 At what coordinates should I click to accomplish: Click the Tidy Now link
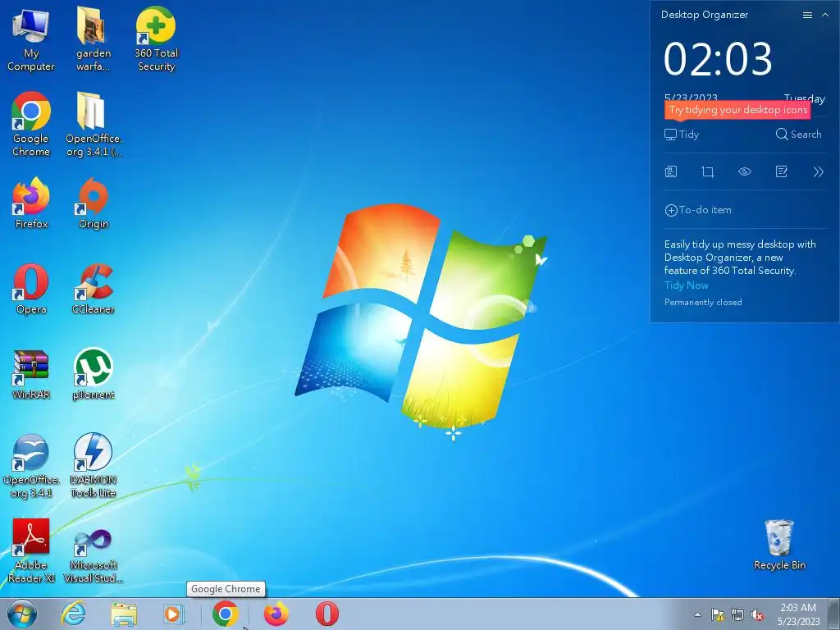point(687,285)
